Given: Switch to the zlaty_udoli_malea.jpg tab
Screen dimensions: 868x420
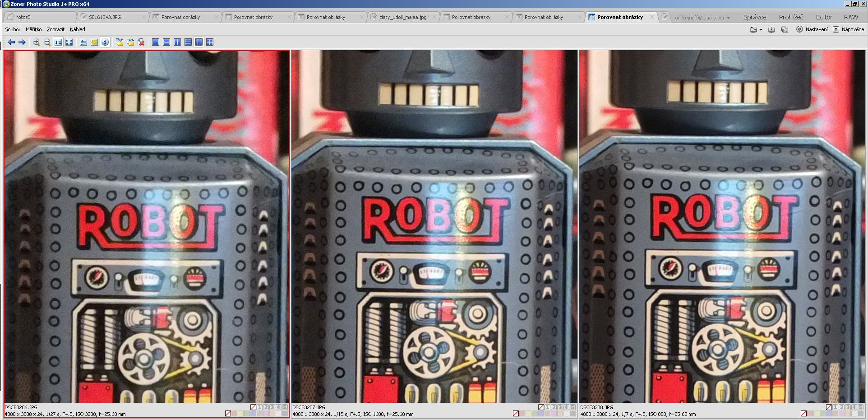Looking at the screenshot, I should coord(404,17).
